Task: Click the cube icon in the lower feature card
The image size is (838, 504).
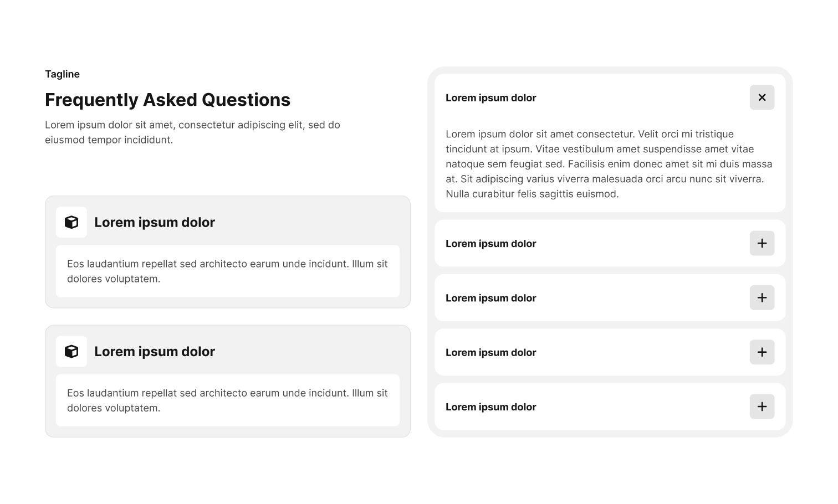Action: pyautogui.click(x=71, y=352)
